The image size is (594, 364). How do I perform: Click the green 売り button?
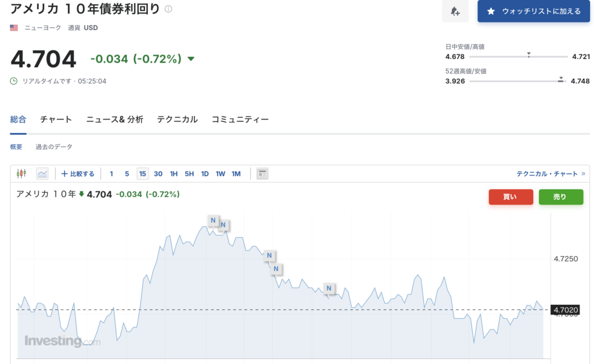(x=561, y=196)
